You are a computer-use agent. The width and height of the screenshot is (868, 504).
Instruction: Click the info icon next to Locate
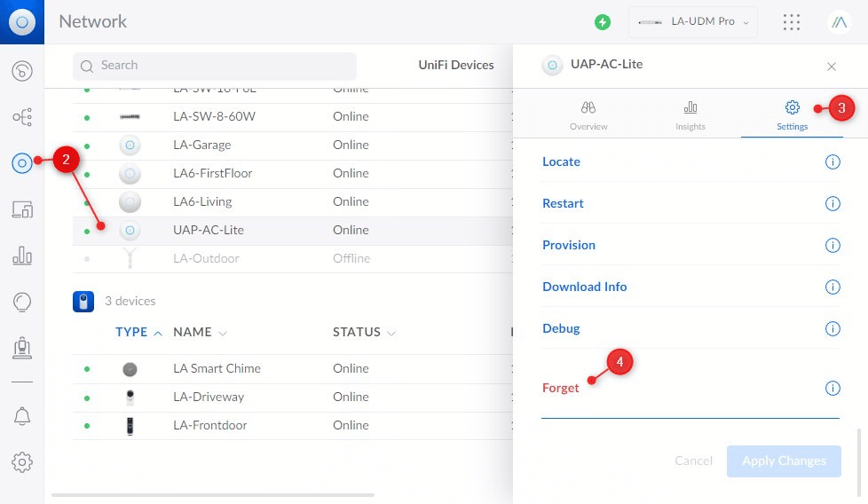coord(832,162)
